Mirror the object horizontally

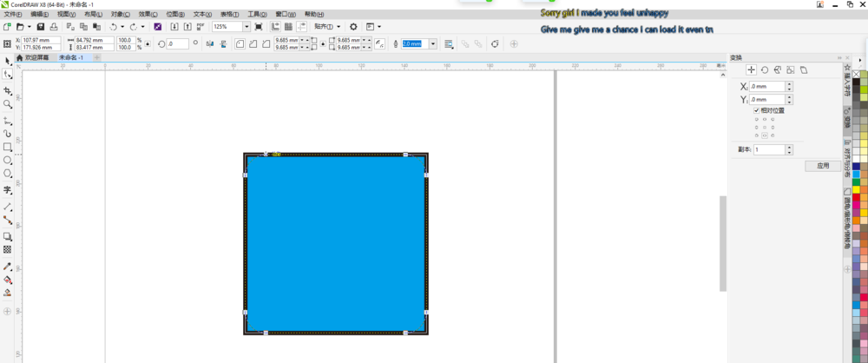(x=210, y=43)
